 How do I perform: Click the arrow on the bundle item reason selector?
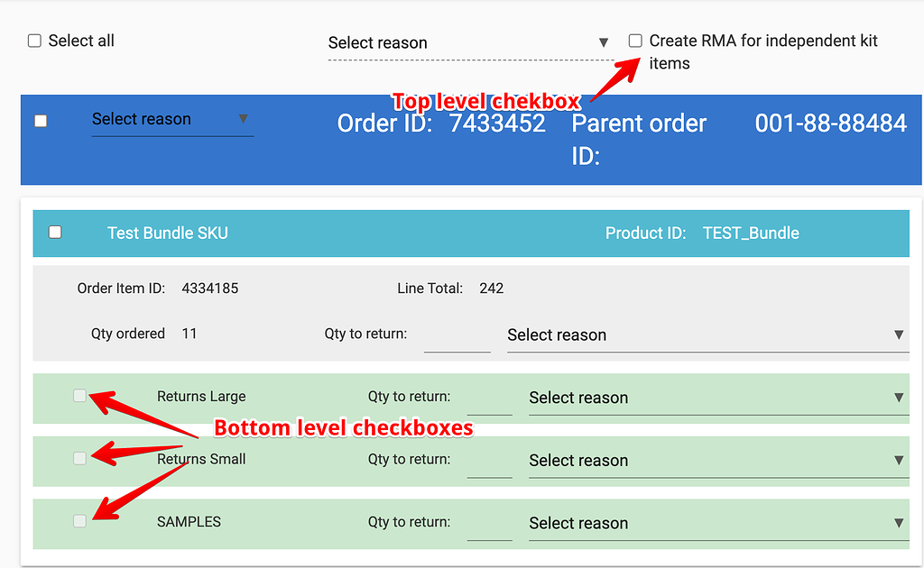click(x=899, y=334)
